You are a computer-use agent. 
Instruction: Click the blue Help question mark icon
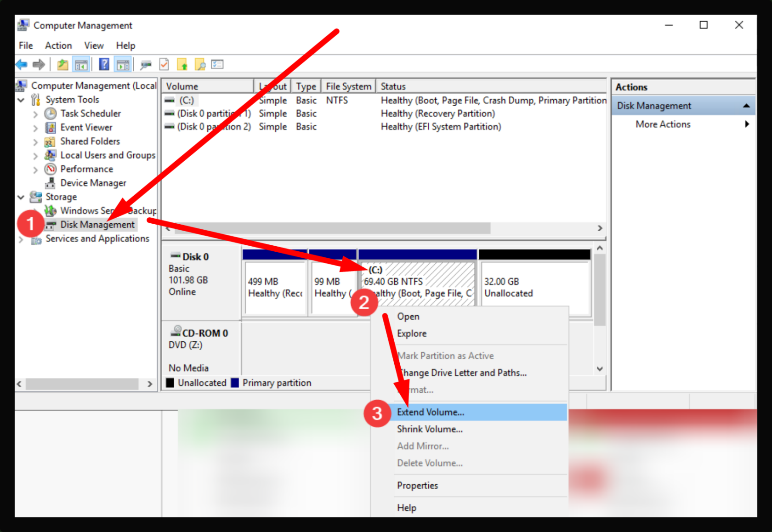pos(104,64)
